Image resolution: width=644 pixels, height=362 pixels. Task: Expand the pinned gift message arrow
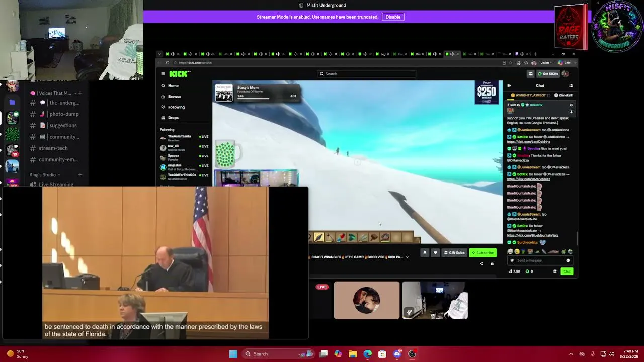(x=571, y=112)
